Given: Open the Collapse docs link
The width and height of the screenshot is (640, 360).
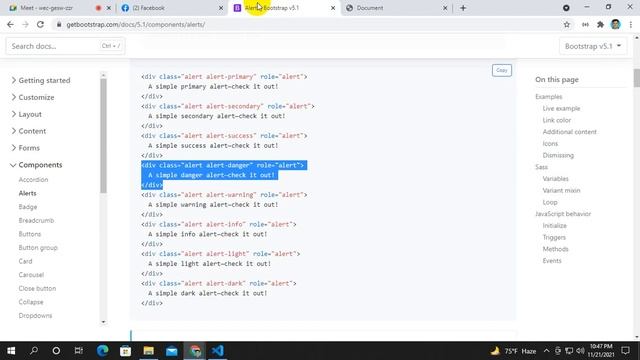Looking at the screenshot, I should coord(31,302).
